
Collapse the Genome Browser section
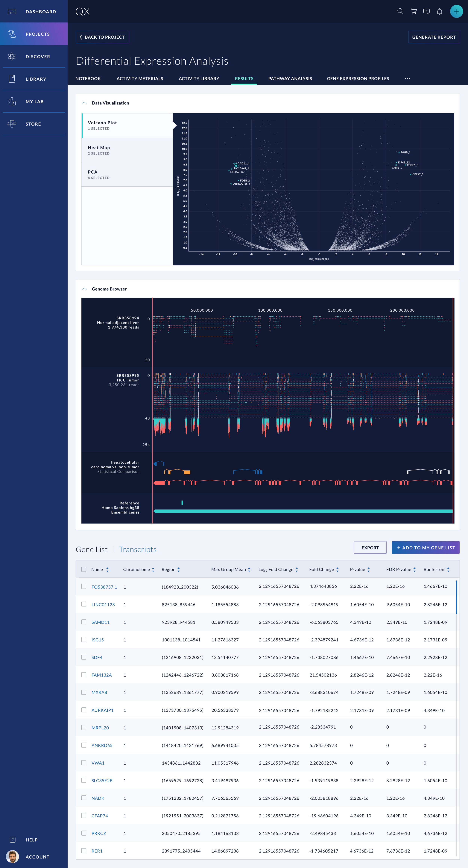coord(84,289)
